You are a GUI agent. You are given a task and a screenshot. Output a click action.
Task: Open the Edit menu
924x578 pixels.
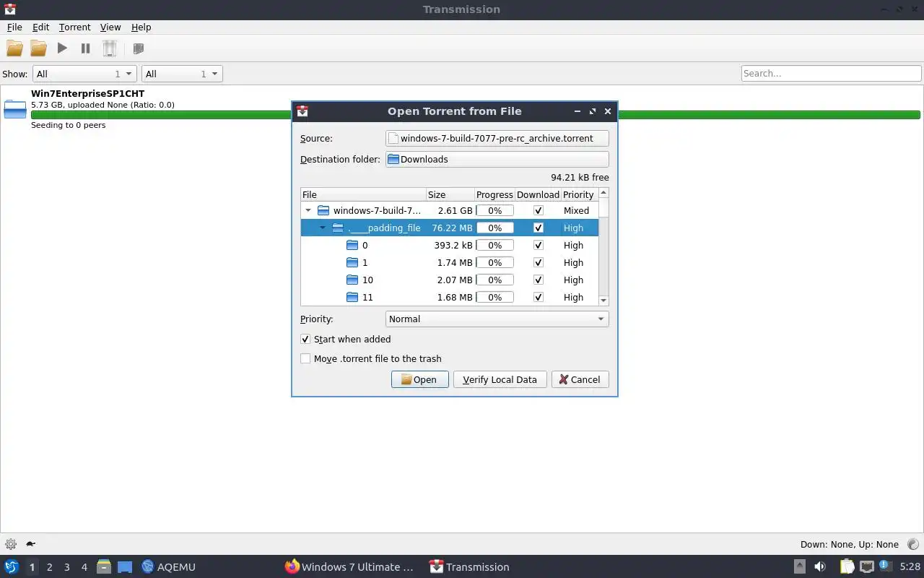click(40, 27)
